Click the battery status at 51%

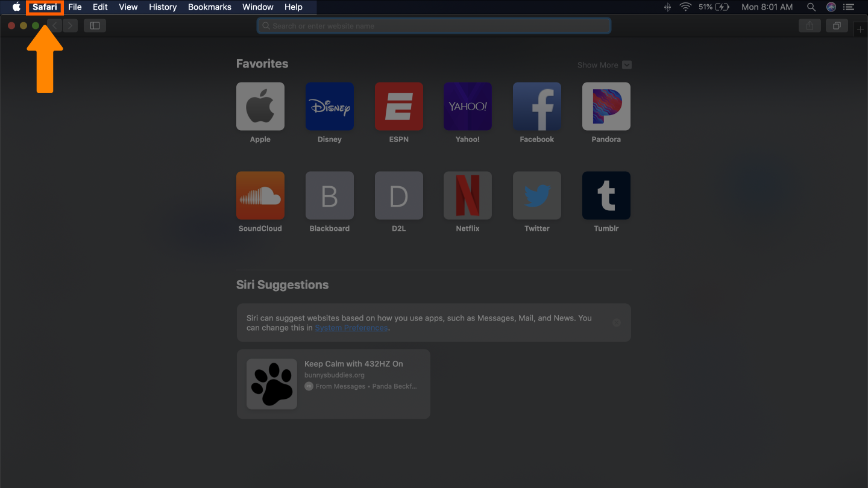714,7
